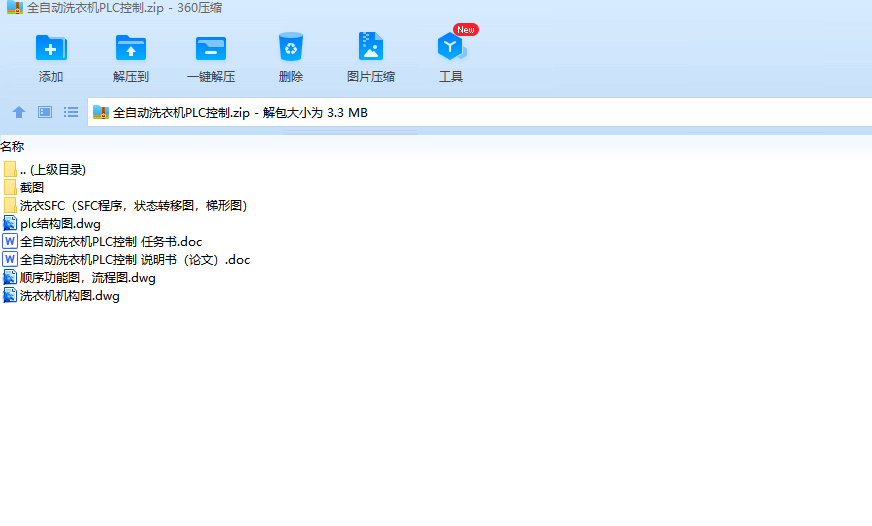This screenshot has height=526, width=872.
Task: Select 全自动洗衣机PLC控制 说明书（论文）.doc file name
Action: pyautogui.click(x=135, y=259)
